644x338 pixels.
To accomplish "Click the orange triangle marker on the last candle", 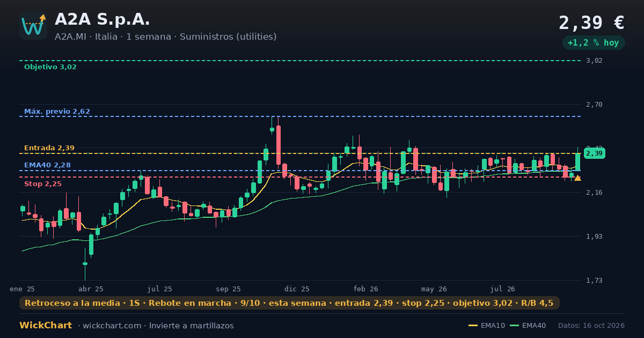I will [577, 178].
